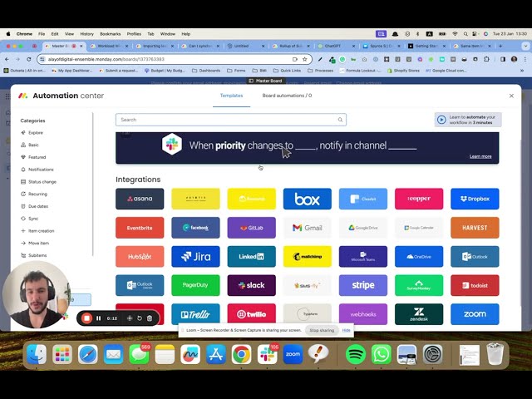
Task: Open the Facebook integration tile
Action: click(x=195, y=228)
